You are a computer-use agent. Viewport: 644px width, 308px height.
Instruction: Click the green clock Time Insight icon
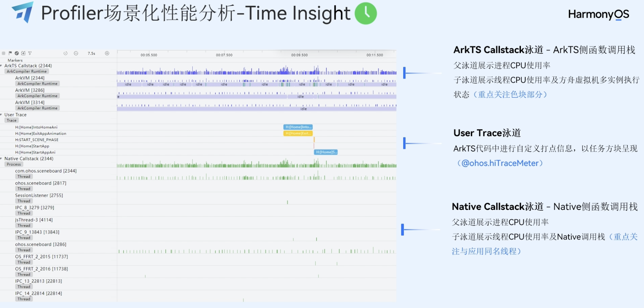coord(366,13)
